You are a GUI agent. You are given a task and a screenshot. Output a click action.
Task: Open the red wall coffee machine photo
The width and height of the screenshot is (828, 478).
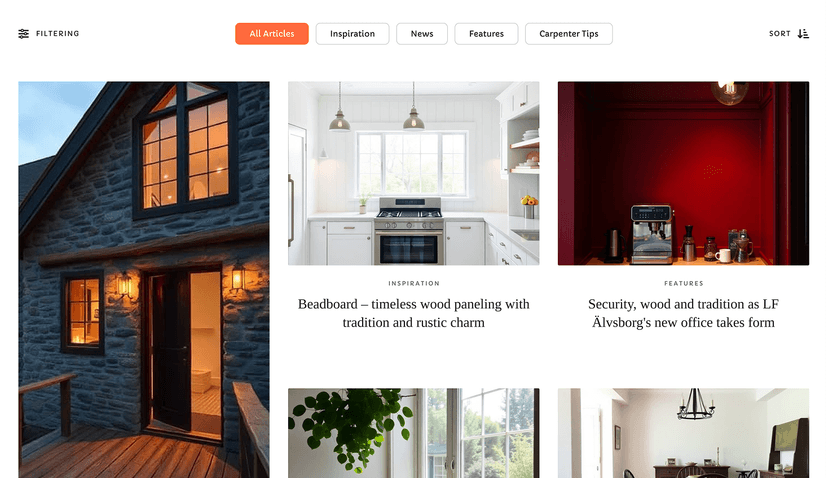click(x=683, y=173)
